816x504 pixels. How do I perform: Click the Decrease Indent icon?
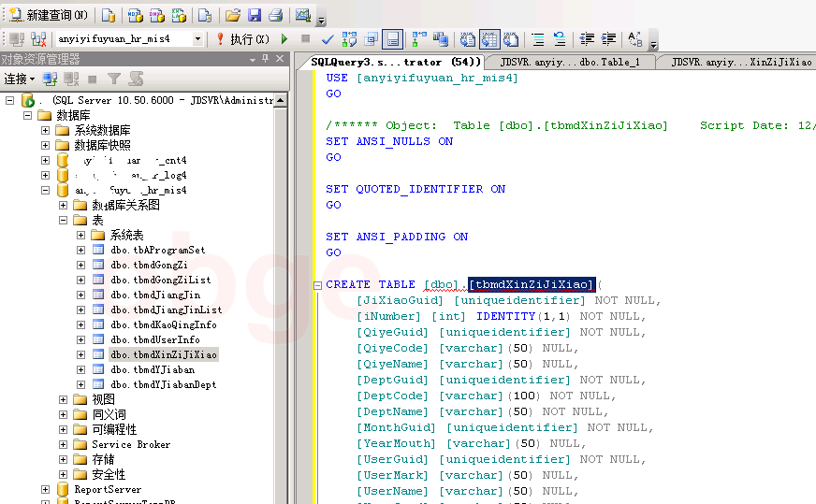(x=587, y=39)
